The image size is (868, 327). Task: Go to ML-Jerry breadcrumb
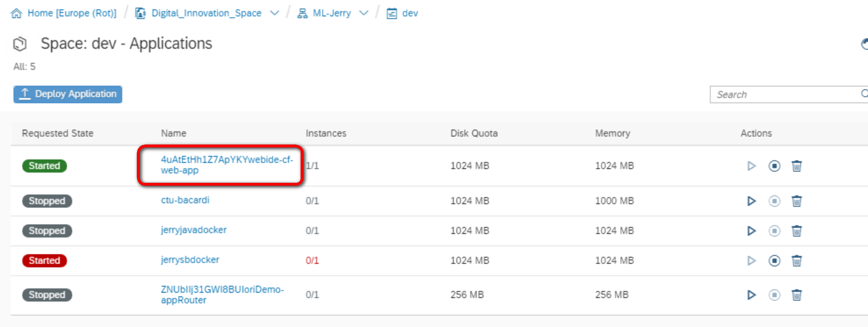tap(332, 13)
